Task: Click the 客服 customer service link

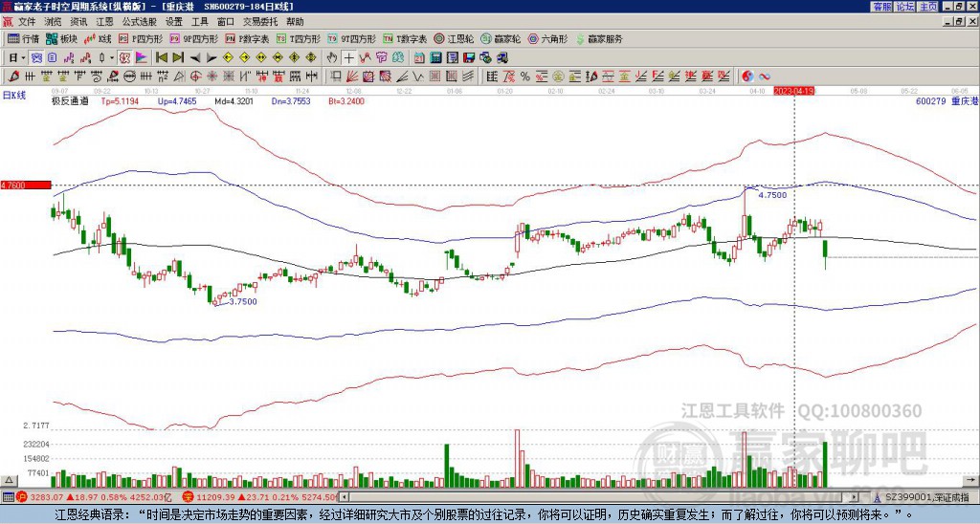Action: point(881,7)
